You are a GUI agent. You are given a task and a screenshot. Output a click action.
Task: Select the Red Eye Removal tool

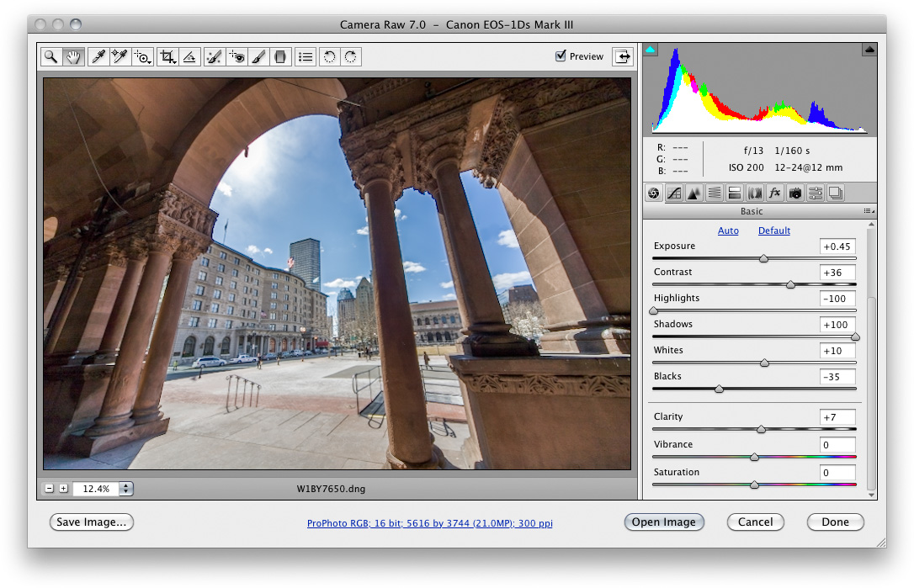point(236,56)
